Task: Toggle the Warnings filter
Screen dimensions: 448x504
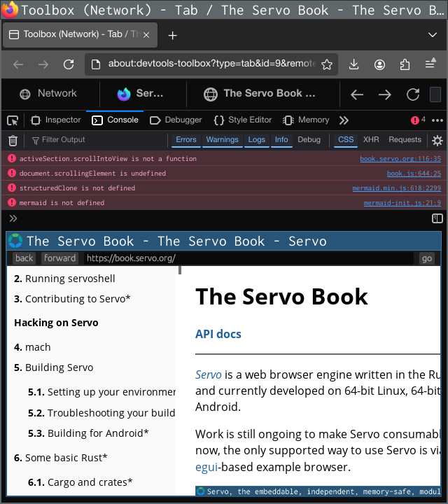Action: (x=223, y=140)
